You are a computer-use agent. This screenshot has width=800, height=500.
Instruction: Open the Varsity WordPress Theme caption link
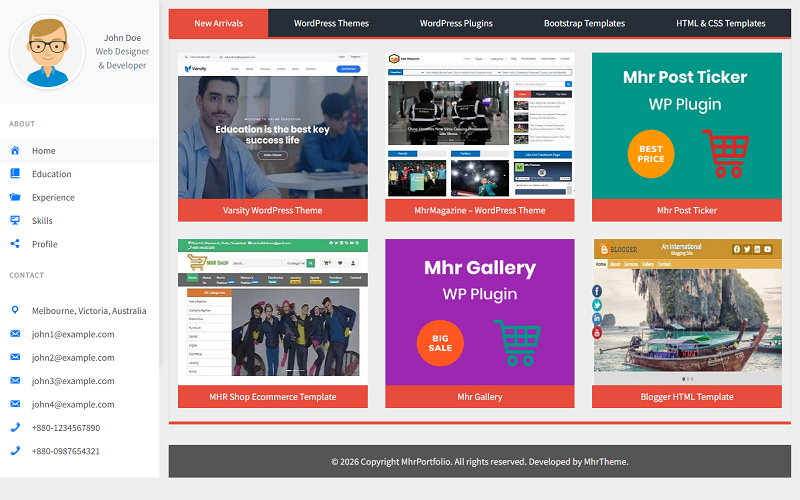coord(273,210)
